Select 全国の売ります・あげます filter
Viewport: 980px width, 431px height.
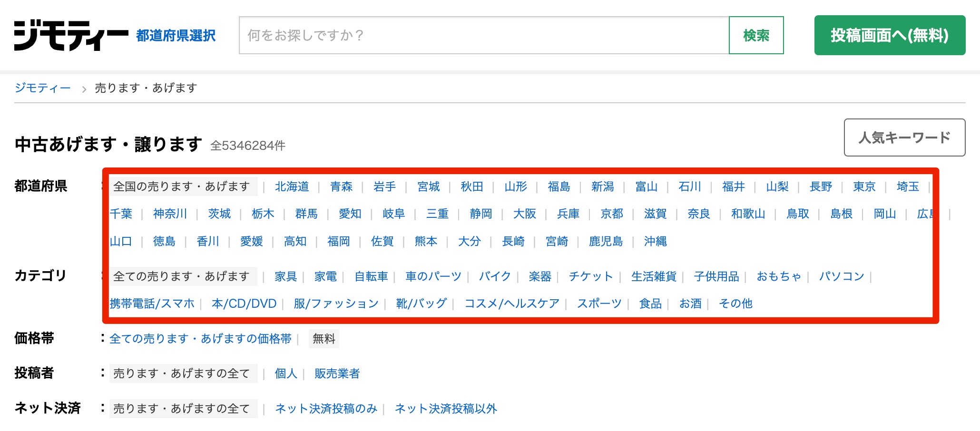pos(183,186)
